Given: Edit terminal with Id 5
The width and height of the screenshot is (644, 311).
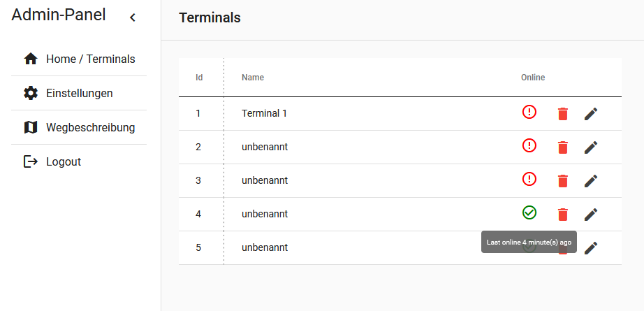Looking at the screenshot, I should tap(591, 247).
